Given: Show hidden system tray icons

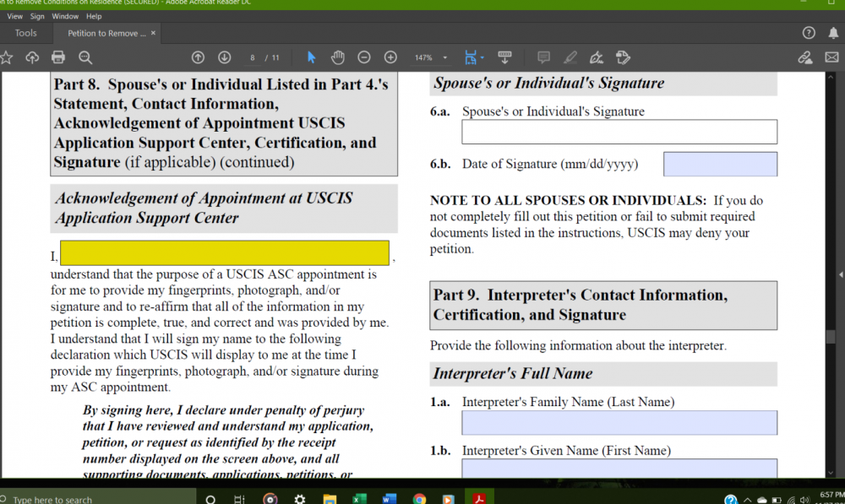Looking at the screenshot, I should (747, 501).
